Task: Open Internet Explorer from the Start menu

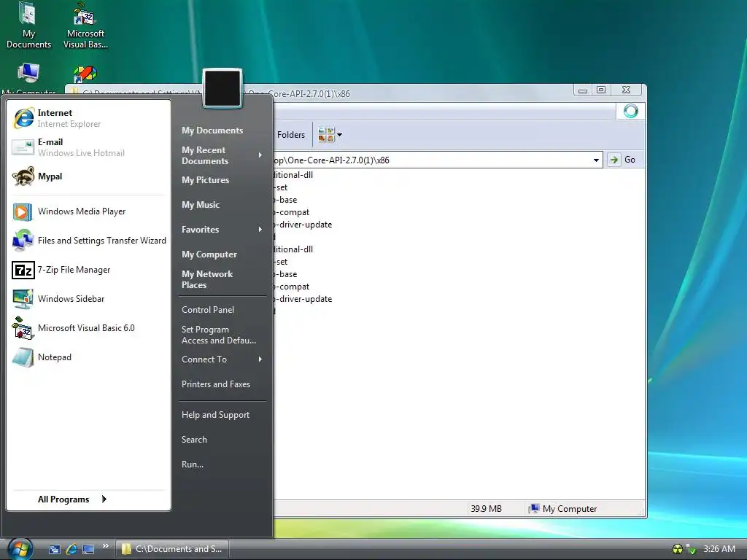Action: [x=88, y=118]
